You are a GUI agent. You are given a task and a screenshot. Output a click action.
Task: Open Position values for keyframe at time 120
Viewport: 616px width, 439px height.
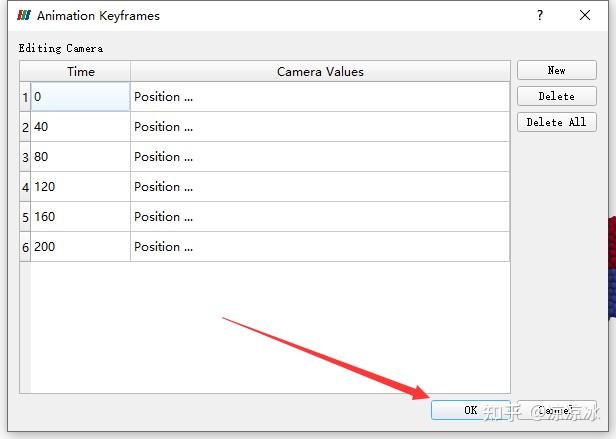pos(320,187)
